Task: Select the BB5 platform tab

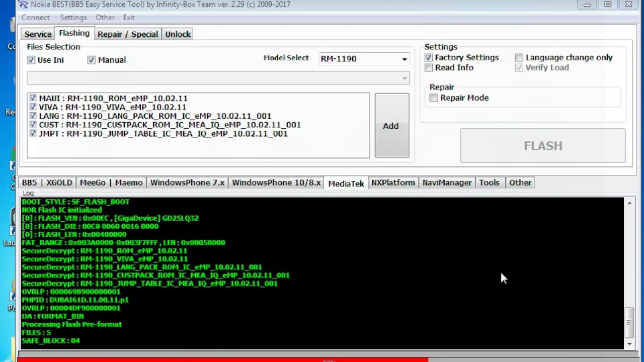Action: (29, 183)
